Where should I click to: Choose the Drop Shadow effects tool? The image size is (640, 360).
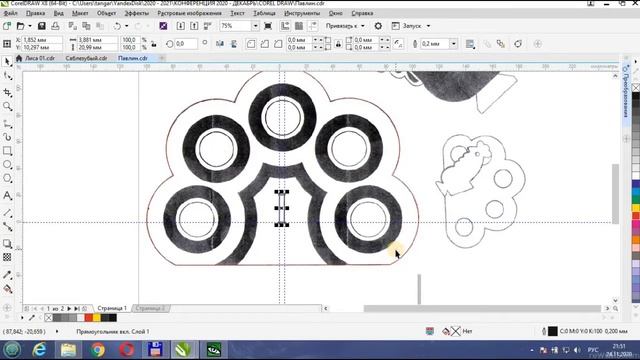(x=7, y=244)
